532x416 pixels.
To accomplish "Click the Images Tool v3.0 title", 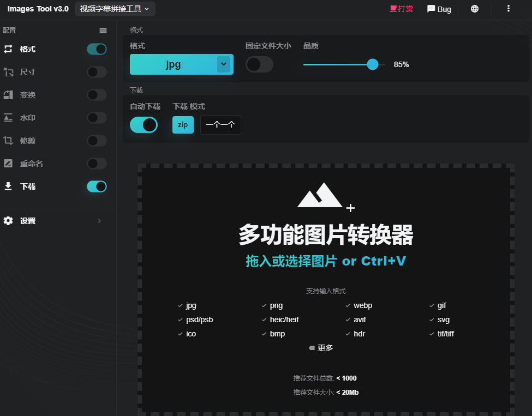I will click(38, 9).
